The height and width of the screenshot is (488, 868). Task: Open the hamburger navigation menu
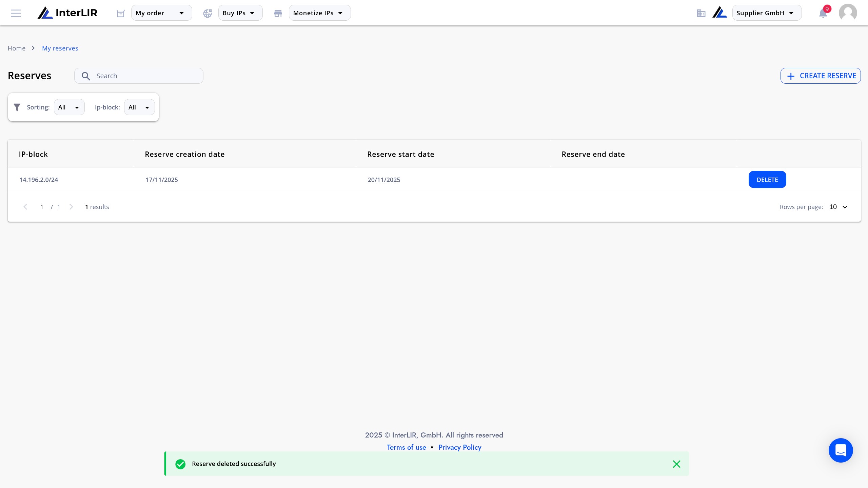16,13
